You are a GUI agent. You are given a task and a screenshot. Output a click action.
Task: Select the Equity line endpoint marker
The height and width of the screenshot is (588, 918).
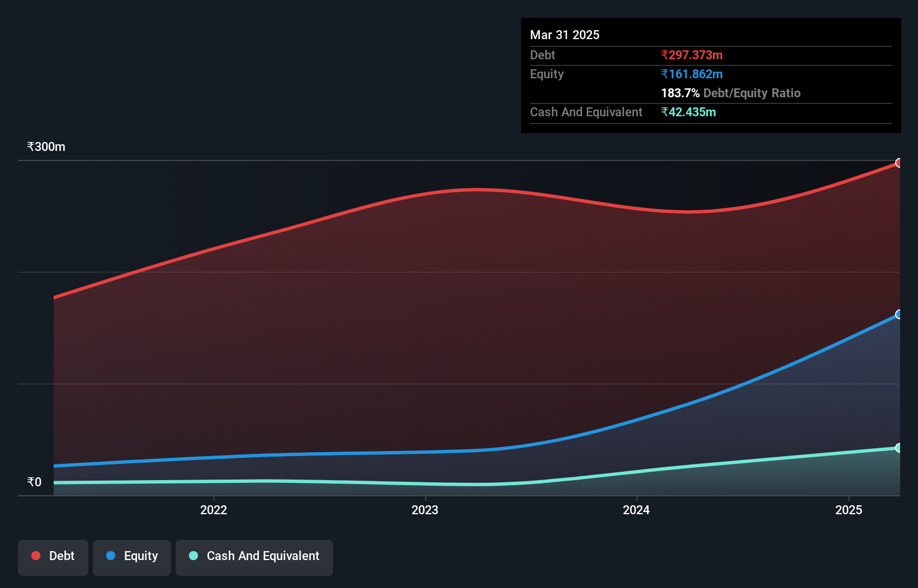pos(898,315)
